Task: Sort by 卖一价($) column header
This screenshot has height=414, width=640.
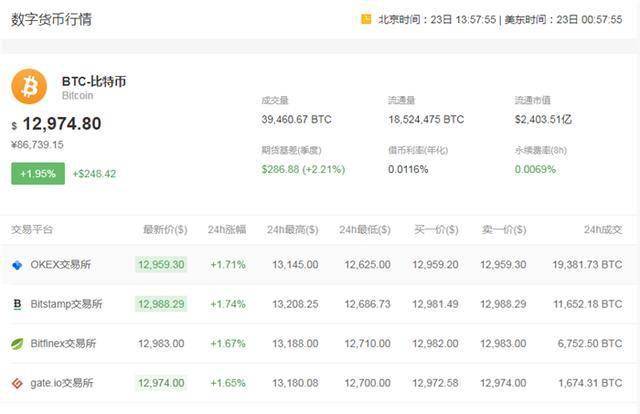Action: point(504,229)
